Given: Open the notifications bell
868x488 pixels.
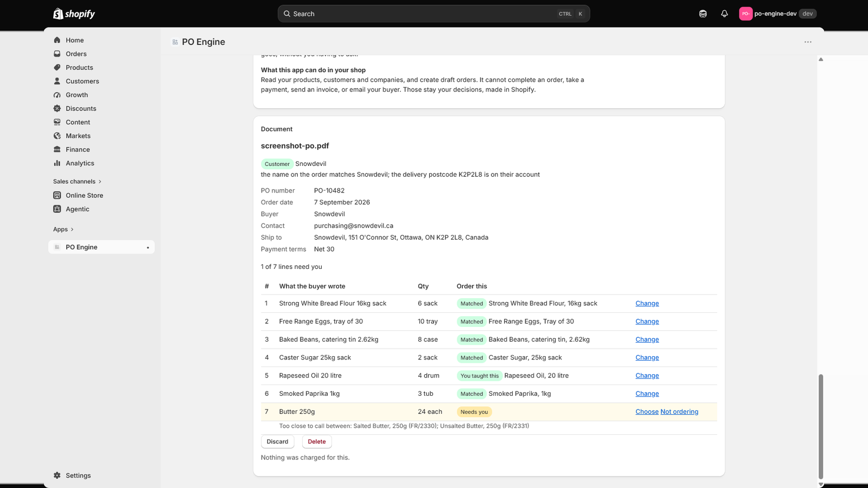Looking at the screenshot, I should 724,14.
